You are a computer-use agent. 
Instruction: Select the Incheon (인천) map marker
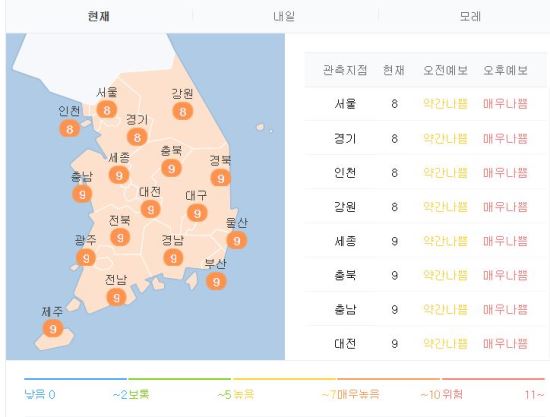pos(69,129)
